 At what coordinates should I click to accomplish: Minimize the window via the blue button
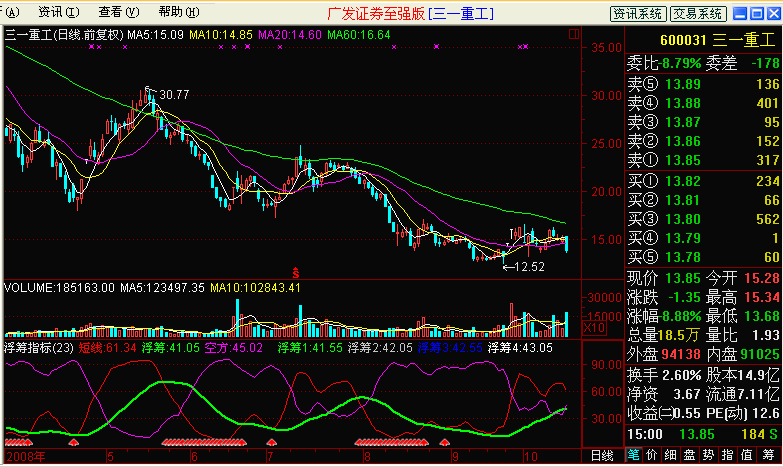740,13
